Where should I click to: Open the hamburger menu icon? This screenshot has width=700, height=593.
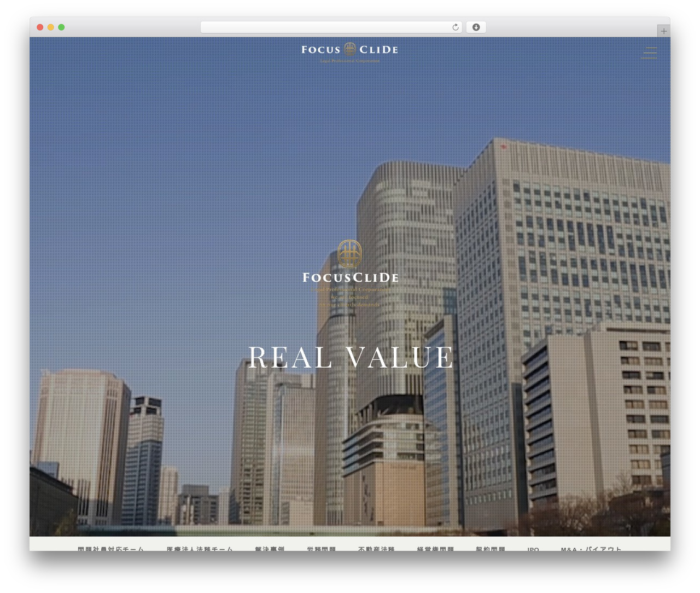649,53
